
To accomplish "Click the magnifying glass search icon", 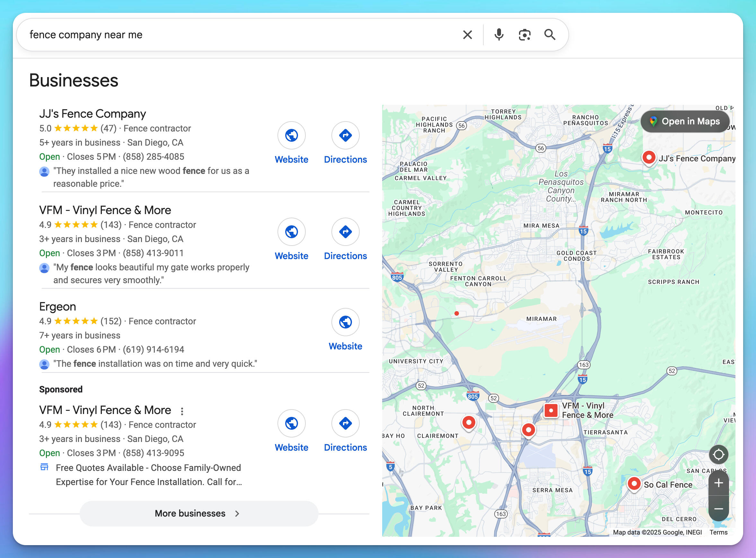I will click(549, 35).
